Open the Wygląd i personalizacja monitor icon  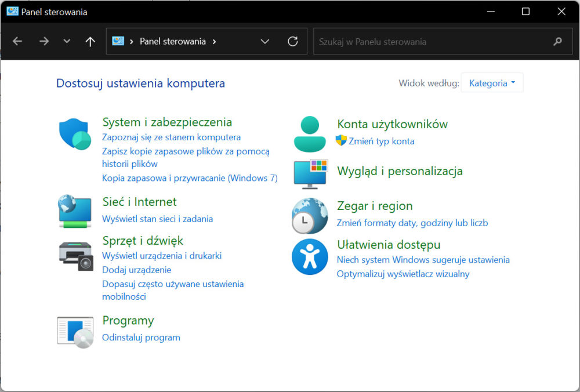click(311, 174)
